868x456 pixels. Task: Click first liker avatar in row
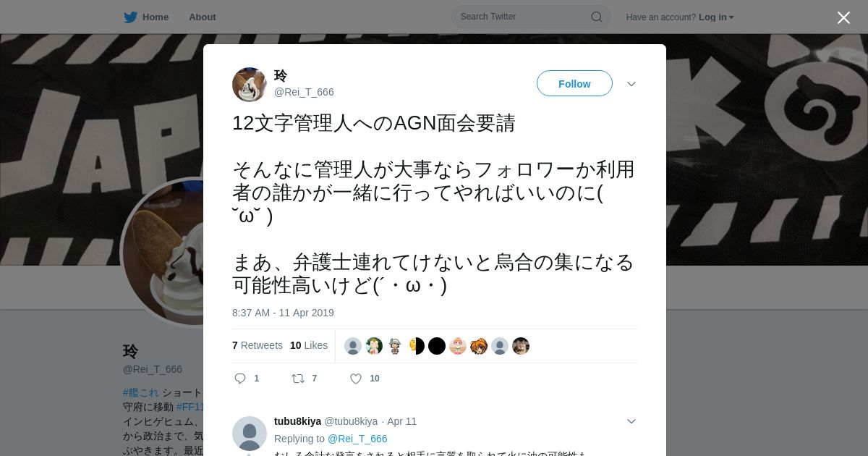coord(353,346)
